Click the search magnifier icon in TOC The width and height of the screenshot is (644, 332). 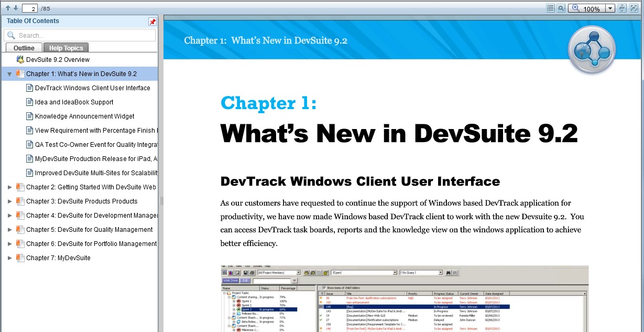pos(12,35)
